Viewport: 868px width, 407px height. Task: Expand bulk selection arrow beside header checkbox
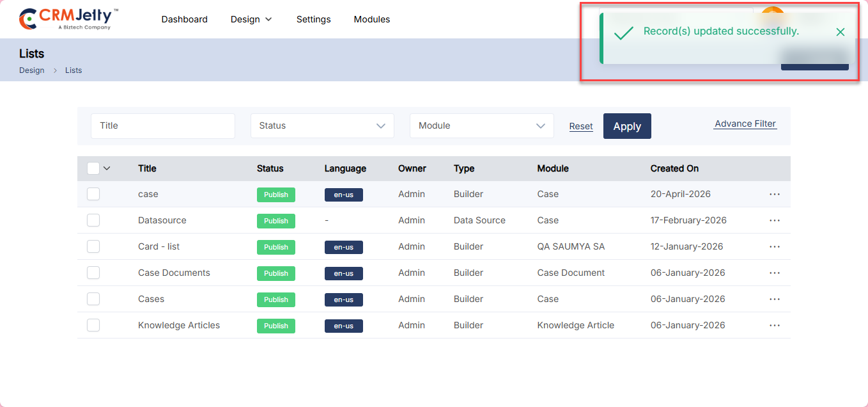pos(107,168)
